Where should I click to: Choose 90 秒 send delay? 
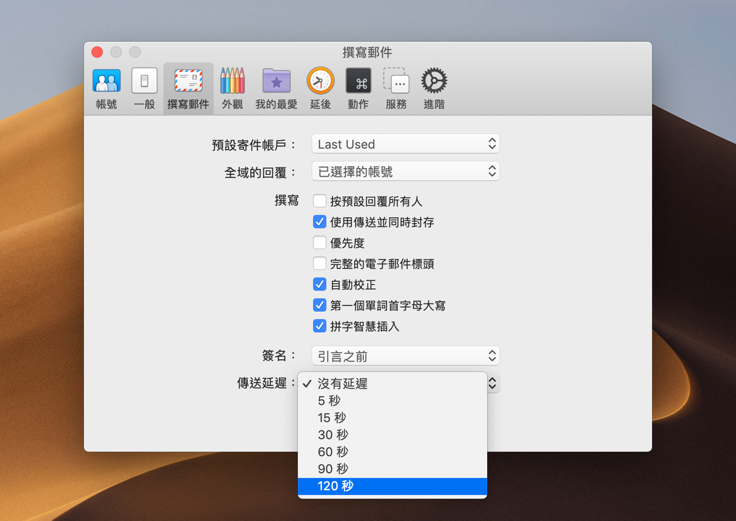(392, 468)
